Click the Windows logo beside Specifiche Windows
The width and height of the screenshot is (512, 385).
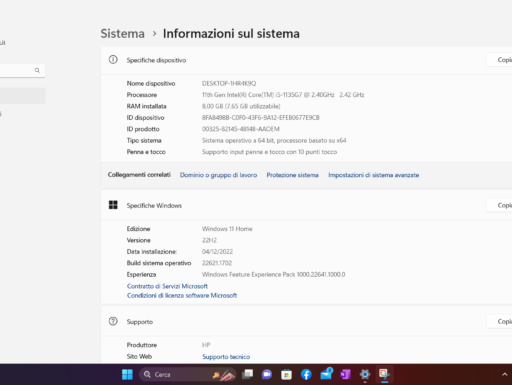pyautogui.click(x=113, y=205)
